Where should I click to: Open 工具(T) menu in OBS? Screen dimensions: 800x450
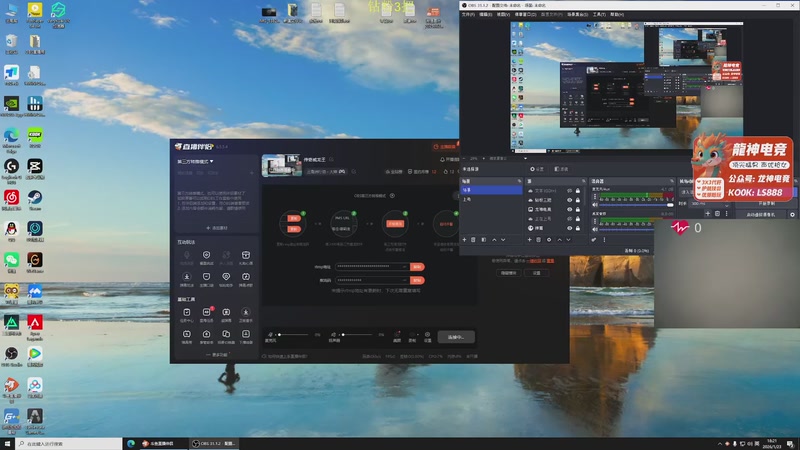(x=599, y=14)
